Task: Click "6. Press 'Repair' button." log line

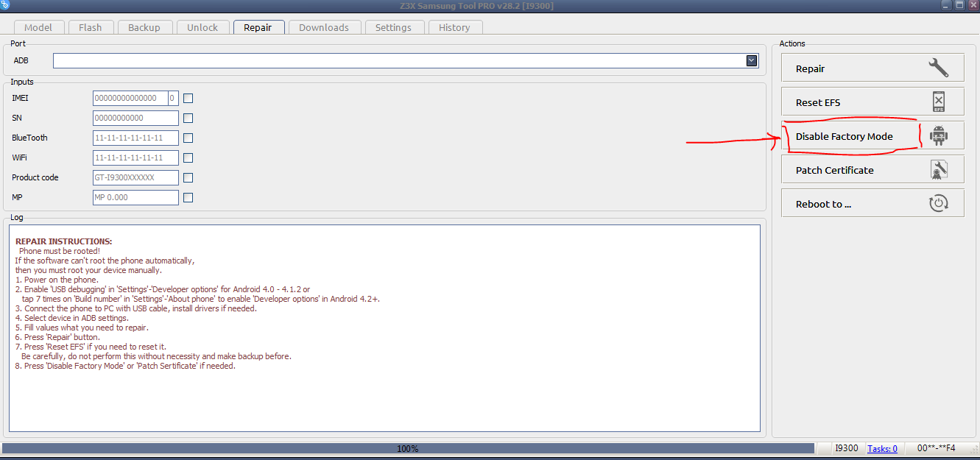Action: pyautogui.click(x=57, y=337)
